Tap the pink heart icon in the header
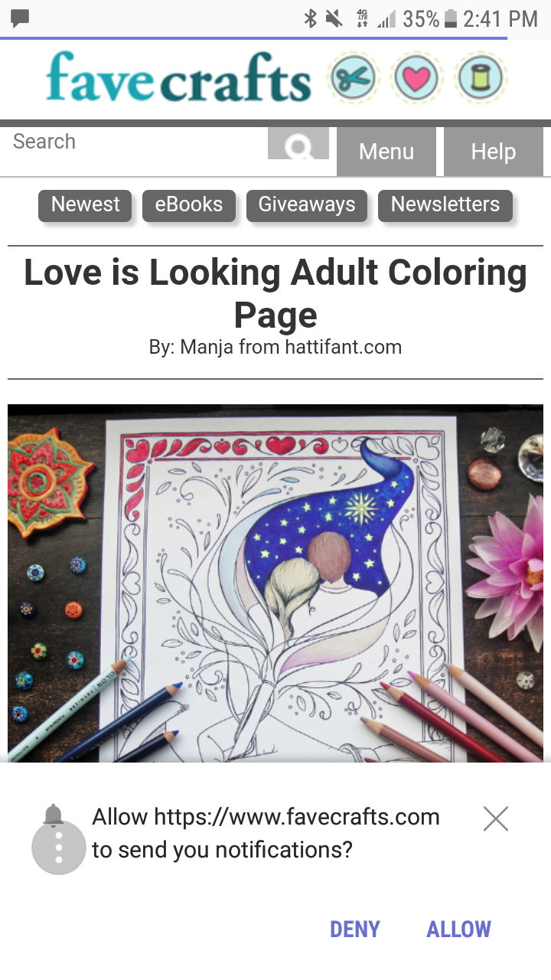Screen dimensions: 551x980 pyautogui.click(x=416, y=78)
